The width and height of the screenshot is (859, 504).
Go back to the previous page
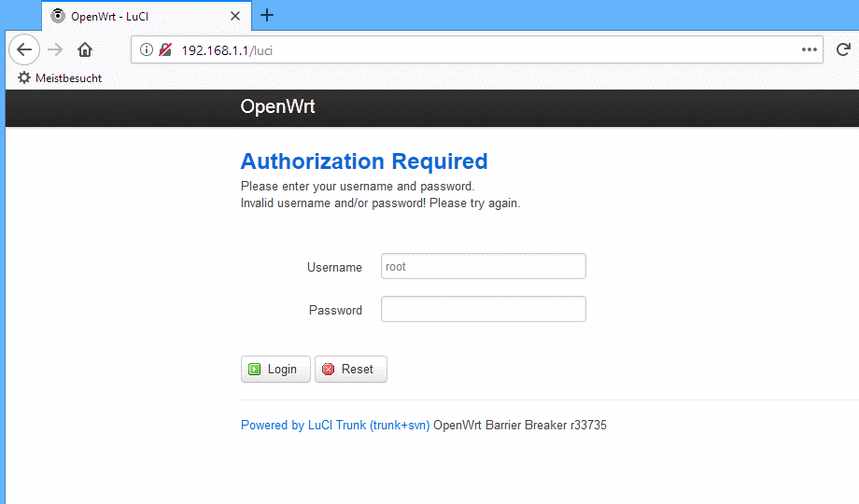[24, 49]
